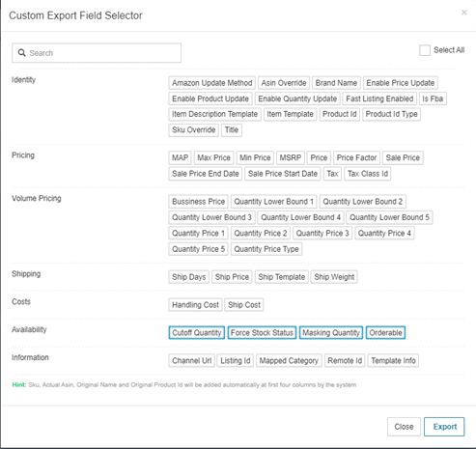Select the Handling Cost field

[x=195, y=305]
